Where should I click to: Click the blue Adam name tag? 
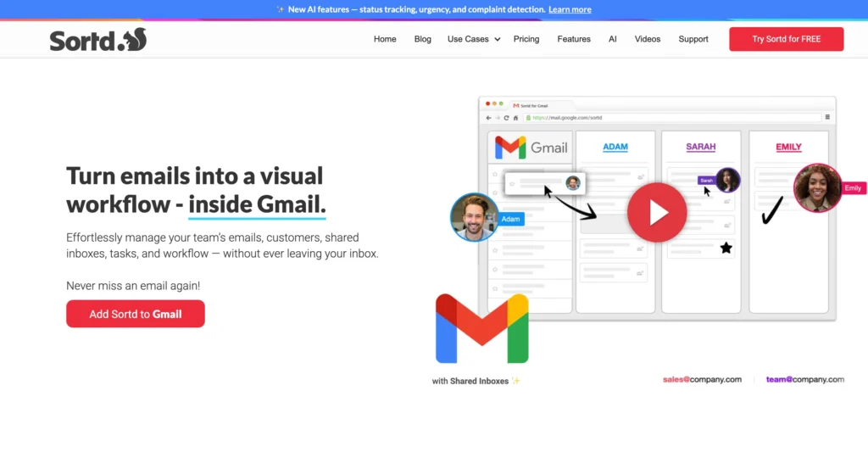(x=510, y=219)
